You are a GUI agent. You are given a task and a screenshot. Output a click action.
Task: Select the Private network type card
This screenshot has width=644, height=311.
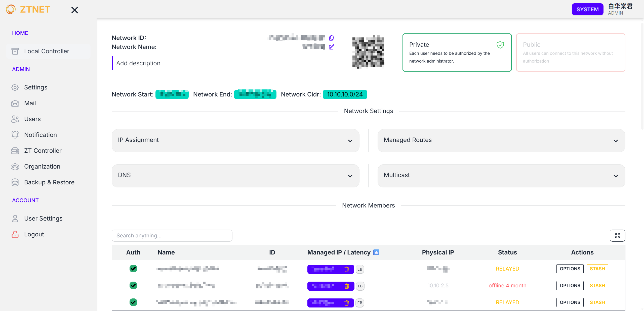click(457, 53)
